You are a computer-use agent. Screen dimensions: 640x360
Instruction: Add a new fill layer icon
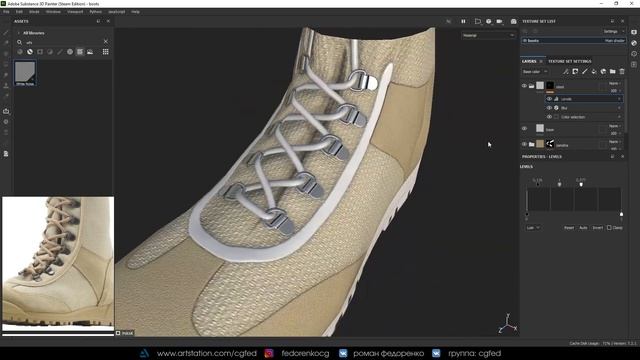click(x=594, y=71)
